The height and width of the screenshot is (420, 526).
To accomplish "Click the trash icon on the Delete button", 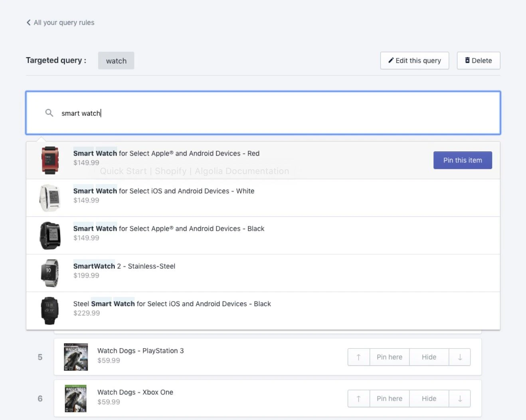I will pos(467,60).
